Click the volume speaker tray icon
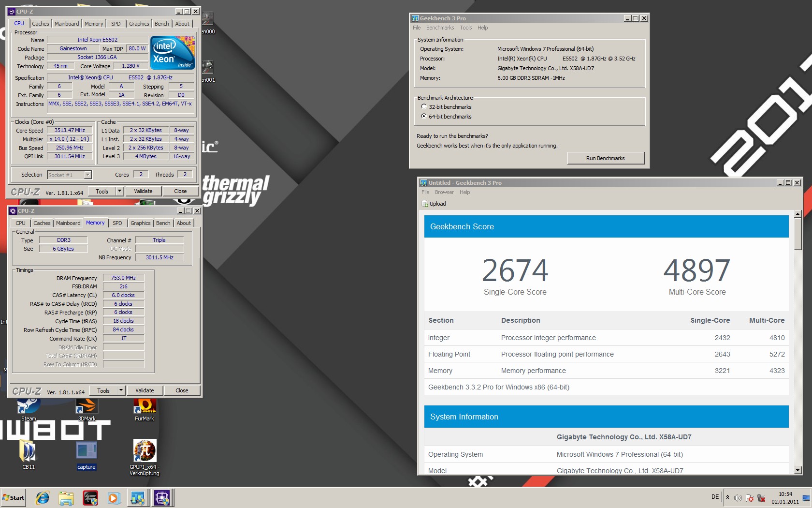 738,498
